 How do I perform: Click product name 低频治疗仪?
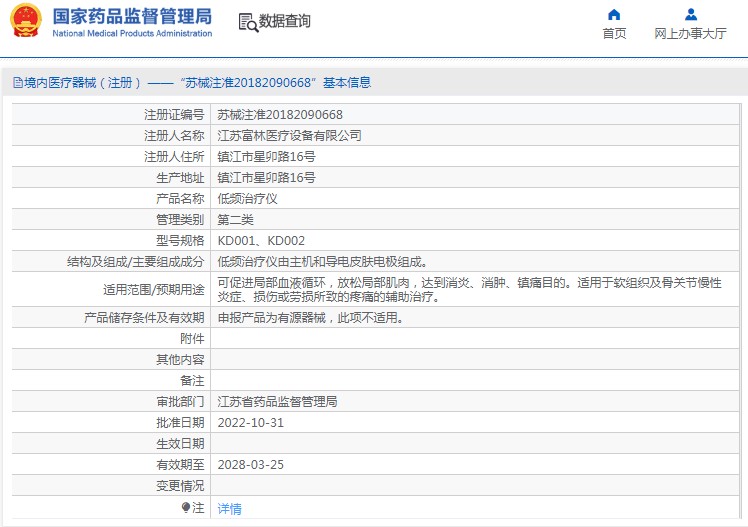coord(248,199)
